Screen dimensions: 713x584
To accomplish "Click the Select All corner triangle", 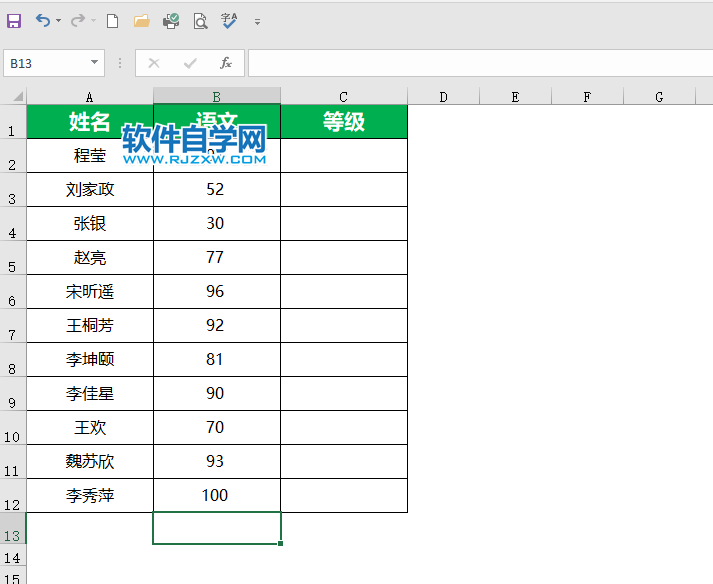I will (17, 96).
